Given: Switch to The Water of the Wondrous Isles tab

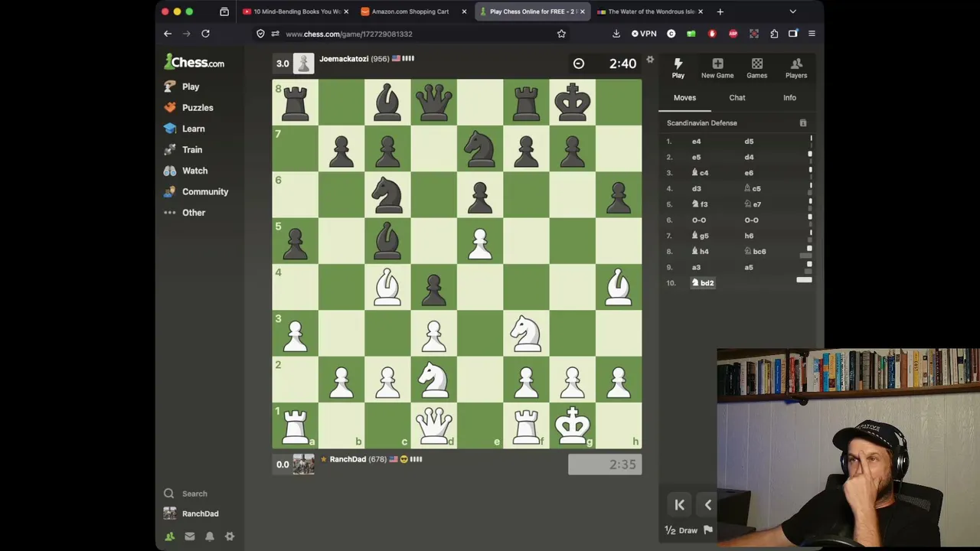Looking at the screenshot, I should point(650,11).
